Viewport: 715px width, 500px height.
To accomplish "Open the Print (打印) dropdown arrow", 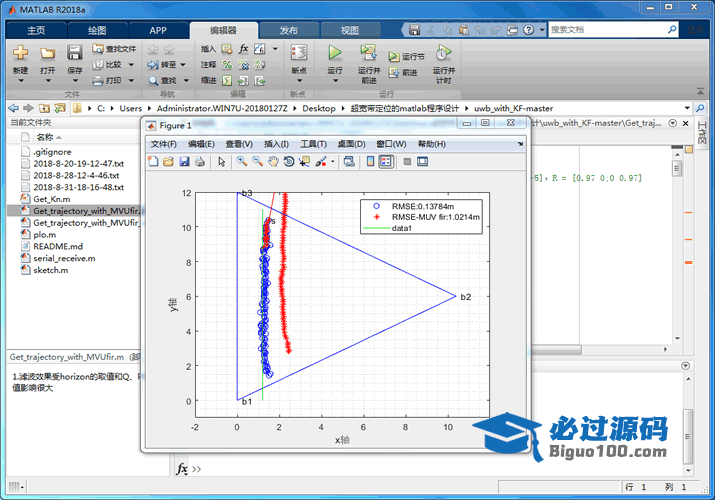I will click(131, 81).
